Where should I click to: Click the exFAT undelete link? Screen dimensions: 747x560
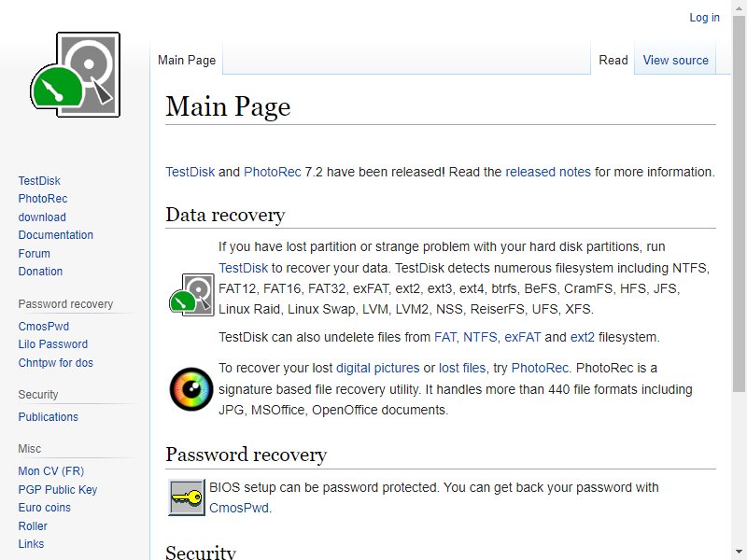523,337
